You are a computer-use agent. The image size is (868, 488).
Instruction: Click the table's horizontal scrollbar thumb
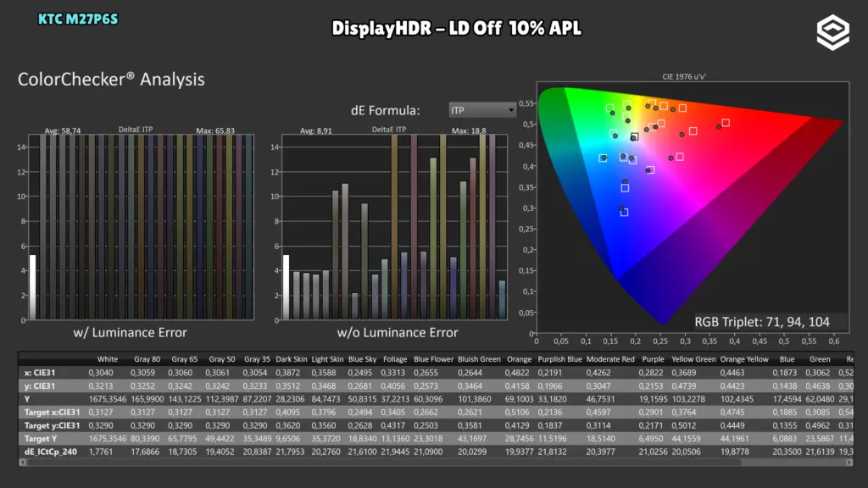[384, 462]
